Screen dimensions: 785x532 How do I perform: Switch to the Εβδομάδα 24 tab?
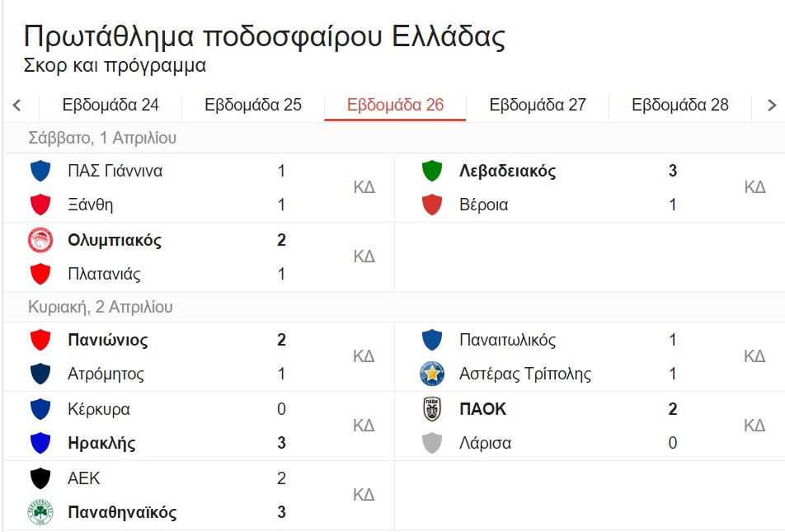(110, 105)
